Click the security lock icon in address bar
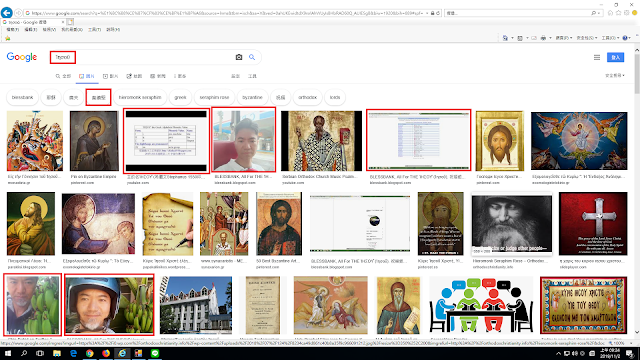The image size is (640, 360). click(432, 13)
